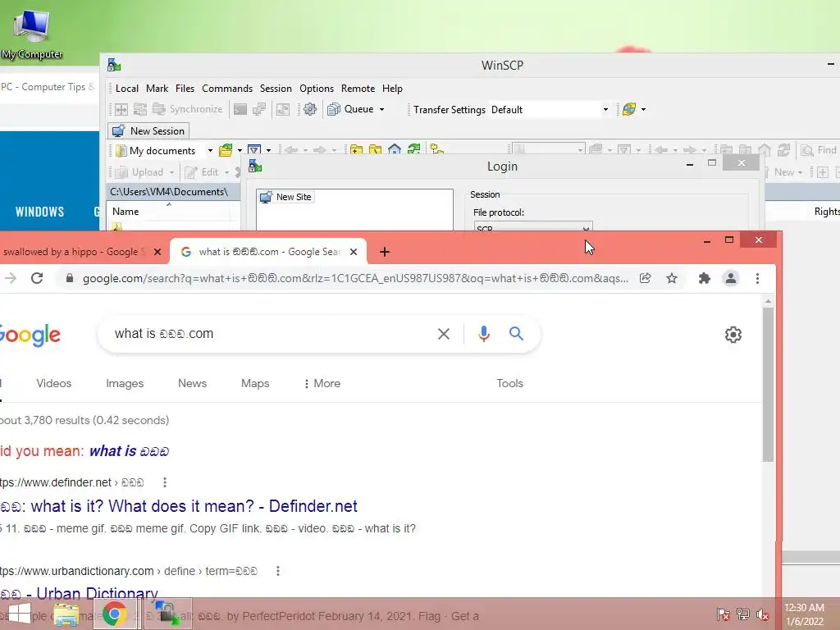Viewport: 840px width, 630px height.
Task: Click the blue magnifier search button
Action: coord(517,334)
